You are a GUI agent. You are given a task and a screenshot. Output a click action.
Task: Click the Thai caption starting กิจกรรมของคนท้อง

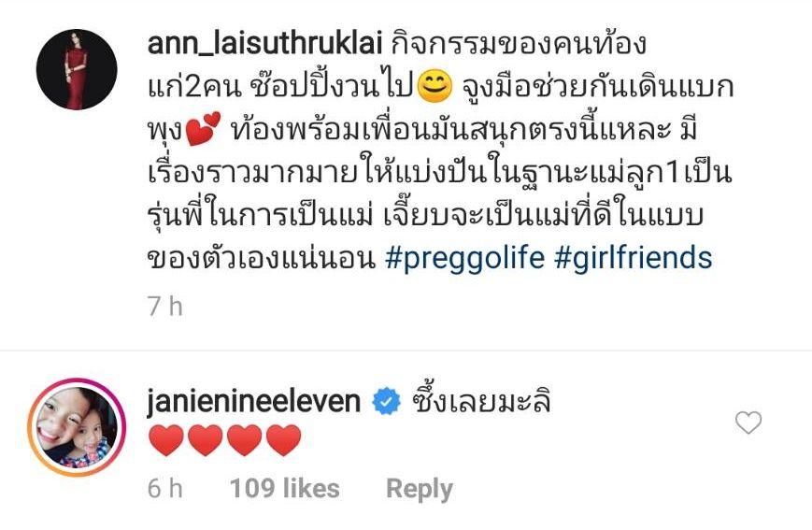tap(440, 150)
